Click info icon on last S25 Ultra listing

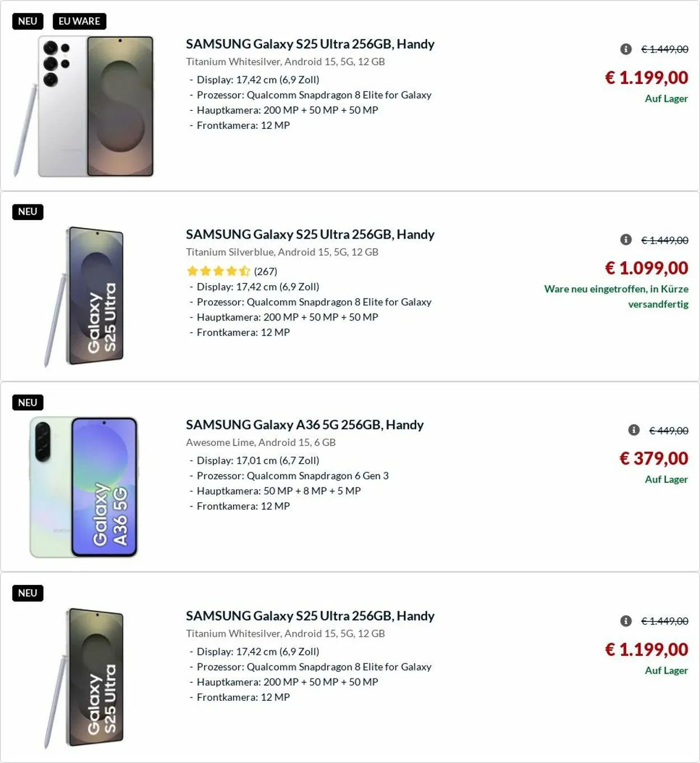[626, 621]
